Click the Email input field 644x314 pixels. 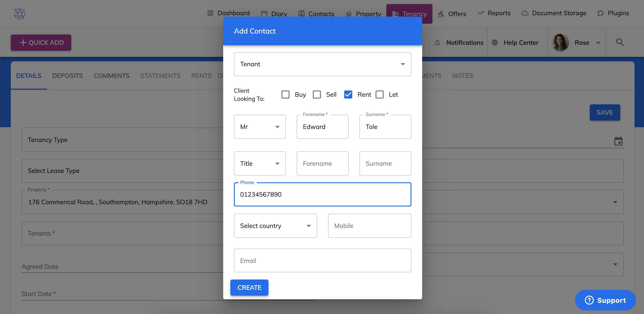pyautogui.click(x=322, y=260)
